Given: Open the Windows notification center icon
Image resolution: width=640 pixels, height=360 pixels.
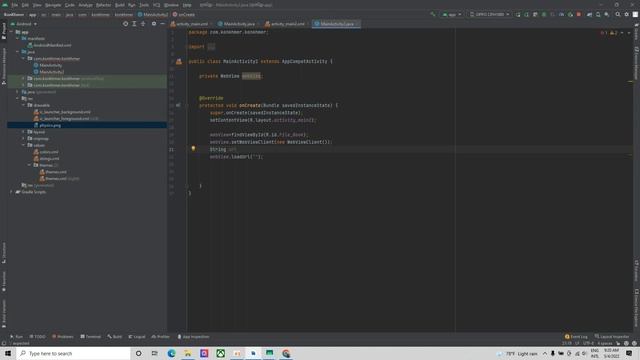Looking at the screenshot, I should 629,353.
